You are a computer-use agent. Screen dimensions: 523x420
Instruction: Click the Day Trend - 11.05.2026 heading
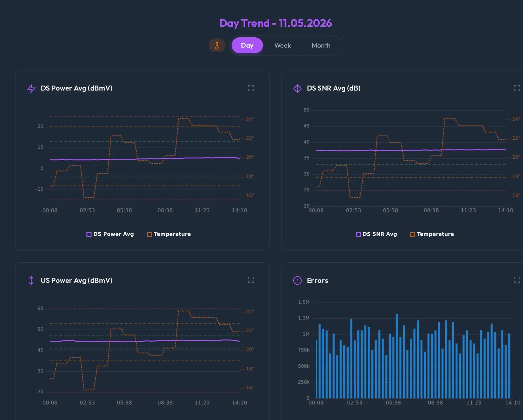pos(276,23)
